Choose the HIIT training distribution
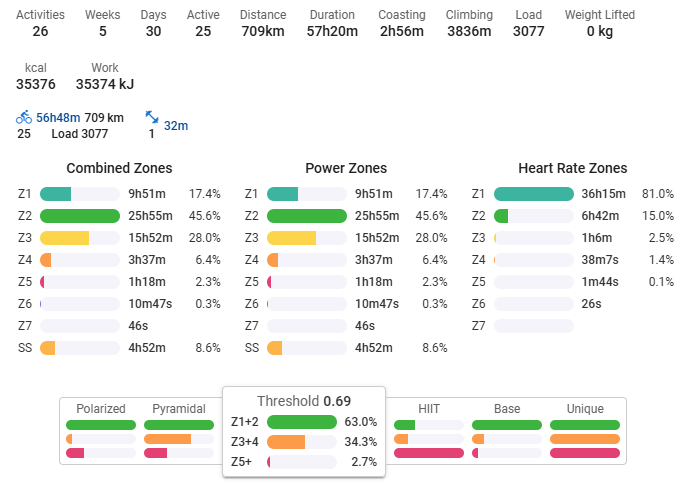The width and height of the screenshot is (687, 489). point(429,409)
